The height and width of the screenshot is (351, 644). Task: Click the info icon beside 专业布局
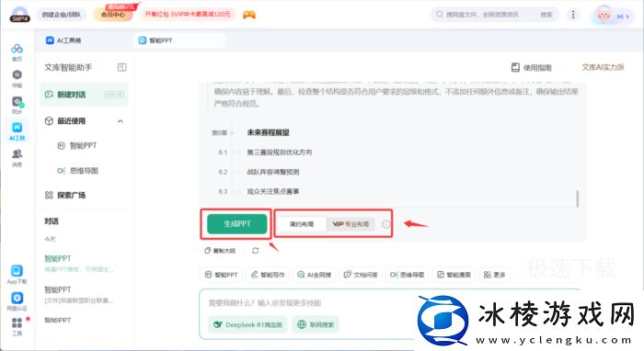(385, 224)
